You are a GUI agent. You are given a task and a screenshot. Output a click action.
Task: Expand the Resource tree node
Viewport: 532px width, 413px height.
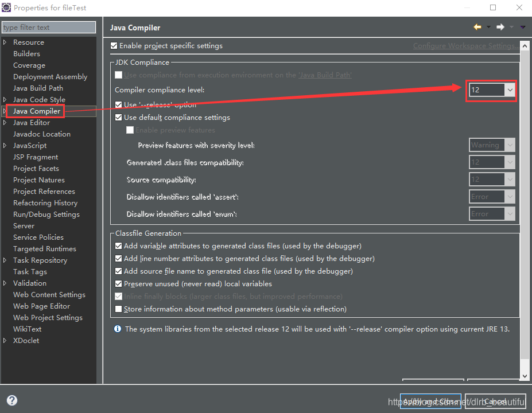tap(5, 42)
